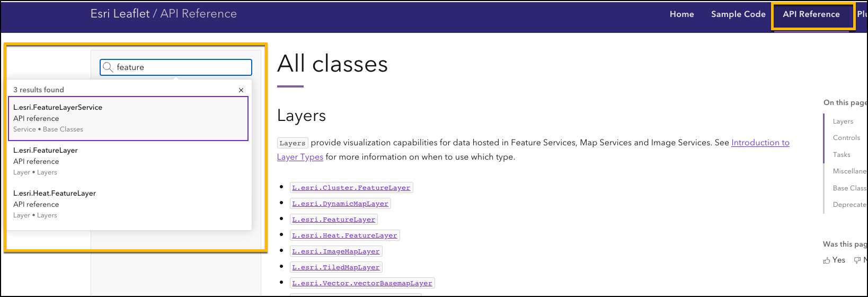Open the L.esri.Vector.vectorBasemapLayer class link
The image size is (868, 297).
click(x=362, y=283)
